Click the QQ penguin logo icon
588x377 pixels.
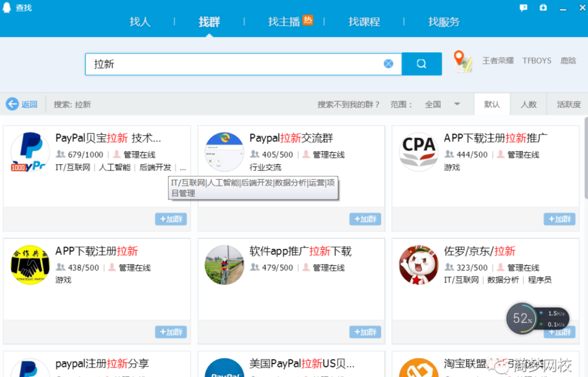7,7
